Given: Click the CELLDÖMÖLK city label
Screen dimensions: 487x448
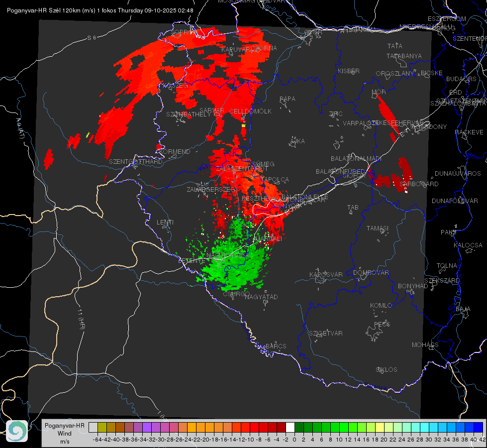Looking at the screenshot, I should click(x=250, y=112).
